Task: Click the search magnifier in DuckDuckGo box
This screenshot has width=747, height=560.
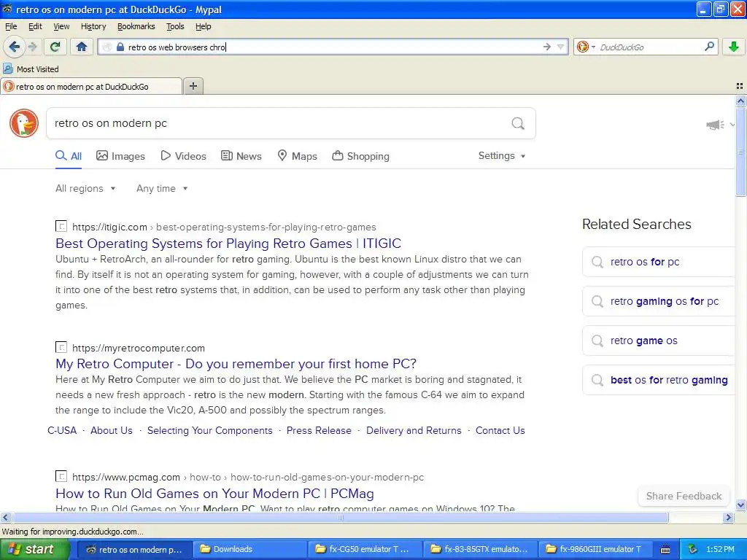Action: 518,124
